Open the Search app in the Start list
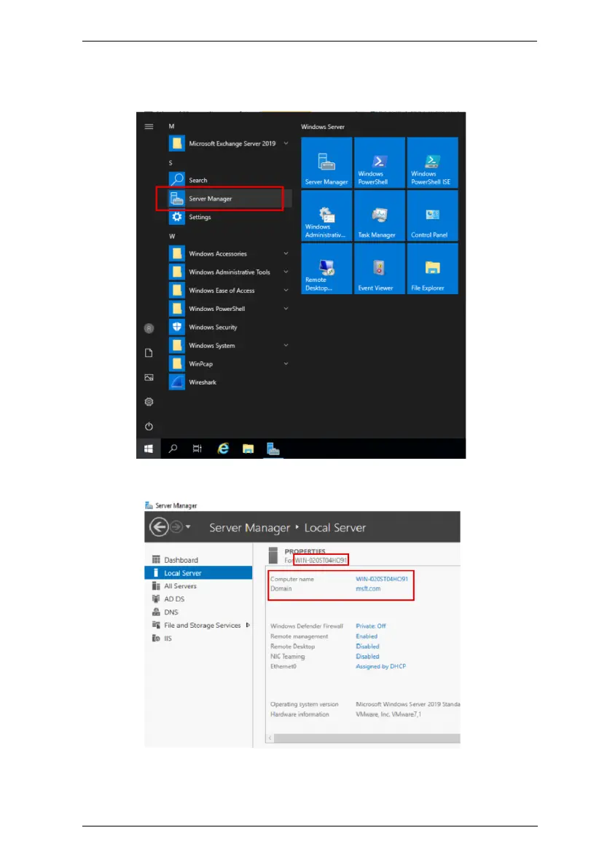 [229, 180]
